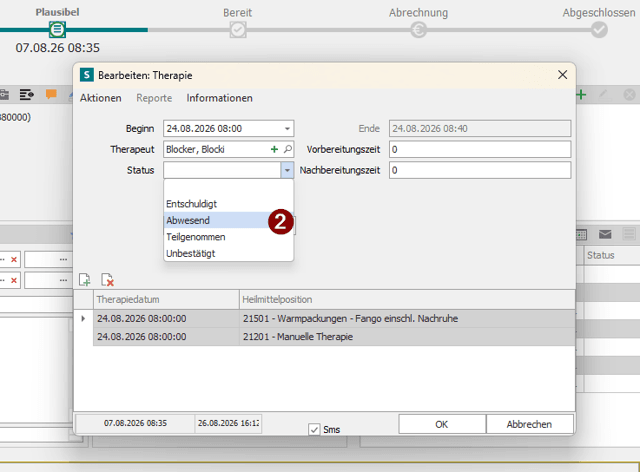
Task: Click the OK button
Action: click(x=442, y=424)
